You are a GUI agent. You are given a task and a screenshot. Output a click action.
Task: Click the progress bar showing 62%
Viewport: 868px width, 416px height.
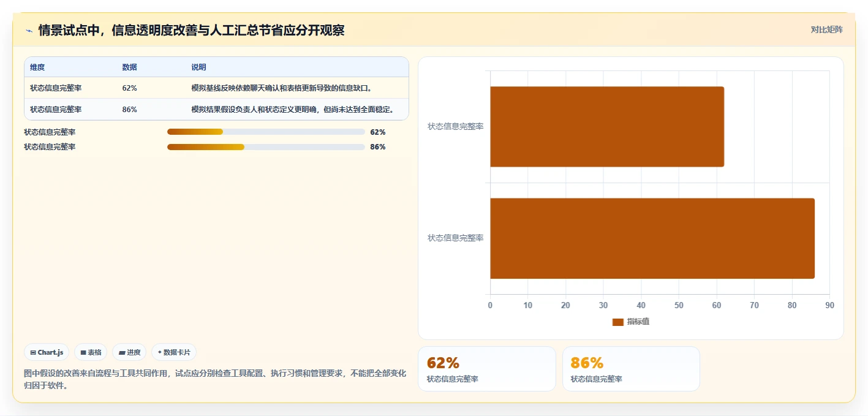click(x=266, y=132)
